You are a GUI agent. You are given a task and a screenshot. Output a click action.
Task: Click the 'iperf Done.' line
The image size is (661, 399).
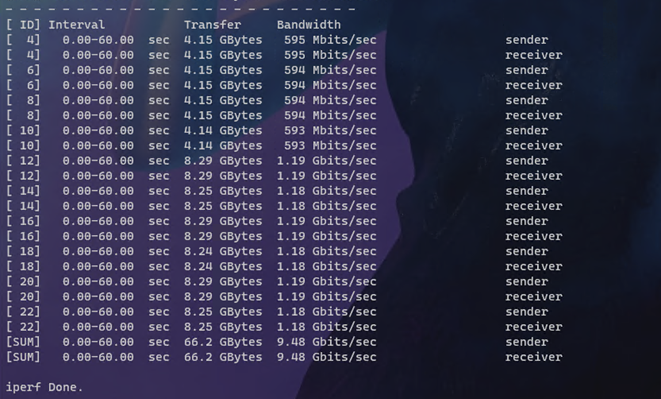point(44,387)
